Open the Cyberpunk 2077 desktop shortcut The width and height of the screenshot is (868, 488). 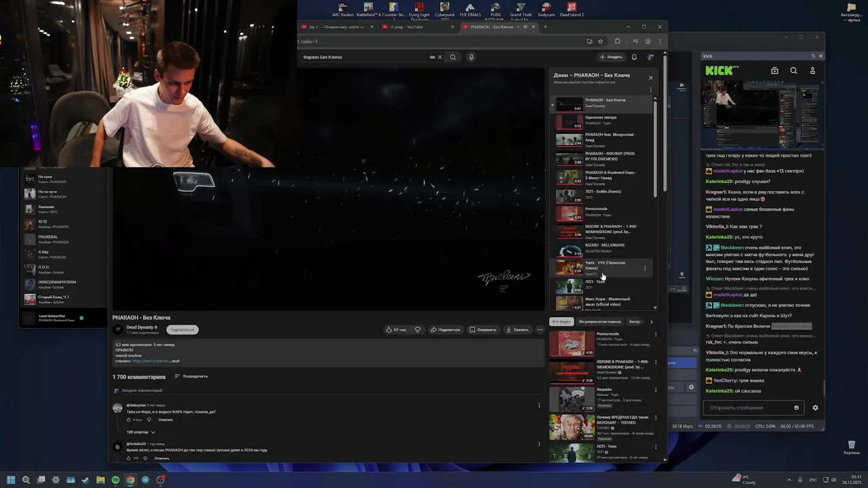tap(445, 9)
